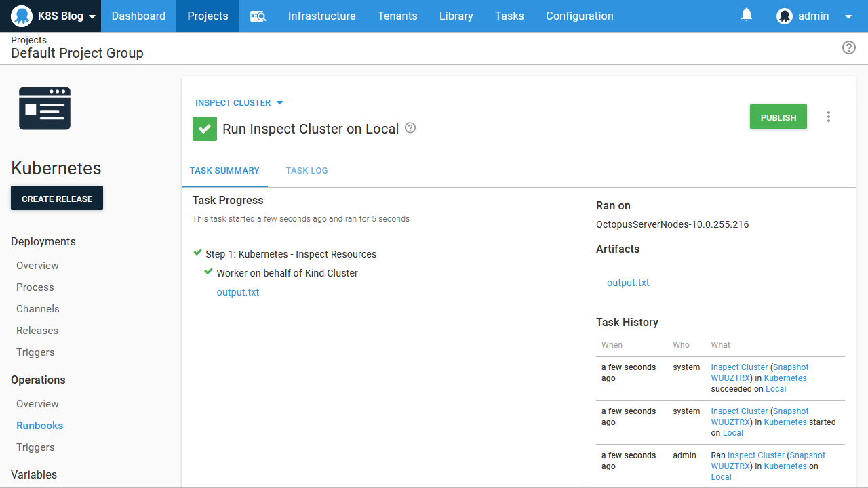Image resolution: width=868 pixels, height=488 pixels.
Task: Click the Octopus logo in the top bar
Action: (x=22, y=16)
